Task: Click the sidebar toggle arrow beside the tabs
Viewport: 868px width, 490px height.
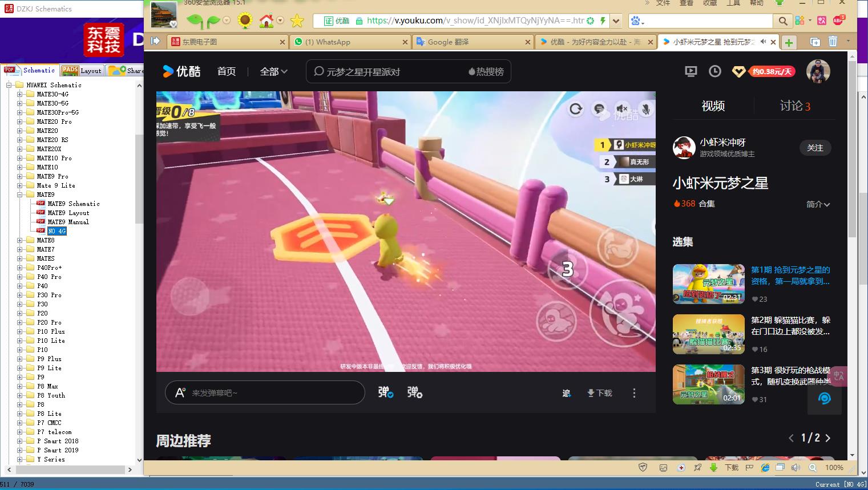Action: tap(155, 41)
